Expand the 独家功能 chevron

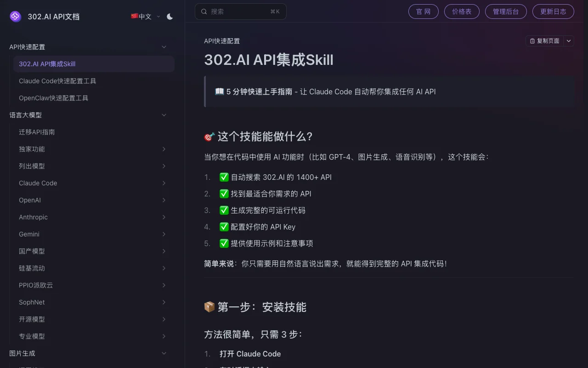(164, 149)
